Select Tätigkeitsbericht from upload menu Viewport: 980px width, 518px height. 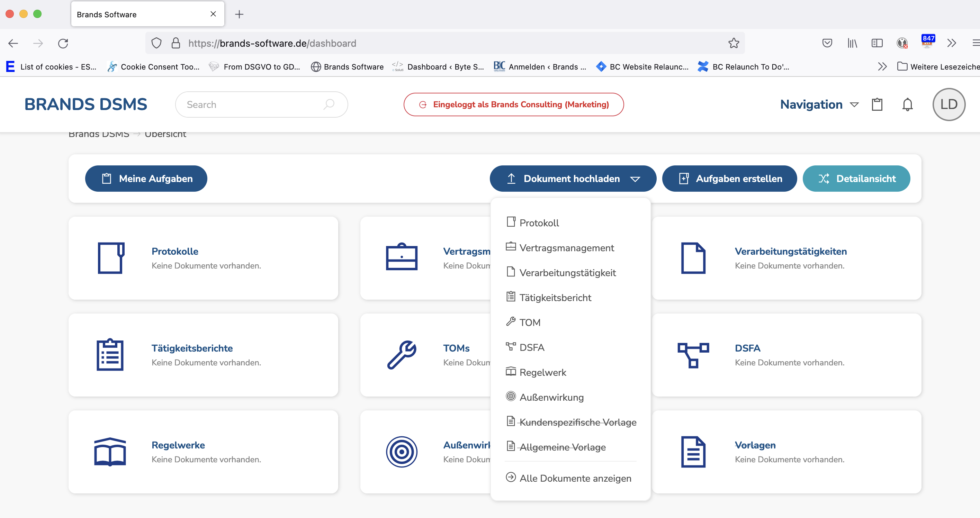[555, 298]
